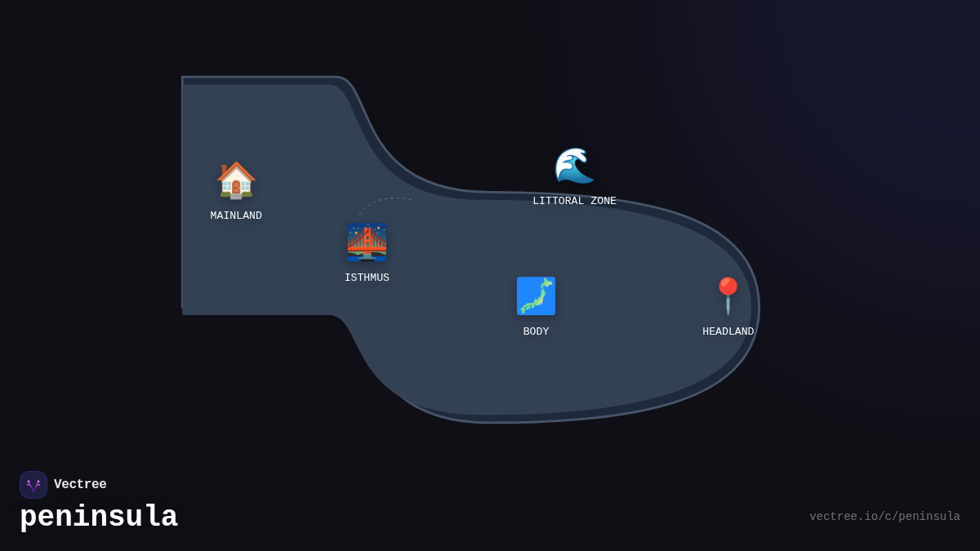Image resolution: width=980 pixels, height=551 pixels.
Task: Click the Vectree logo icon
Action: (33, 485)
